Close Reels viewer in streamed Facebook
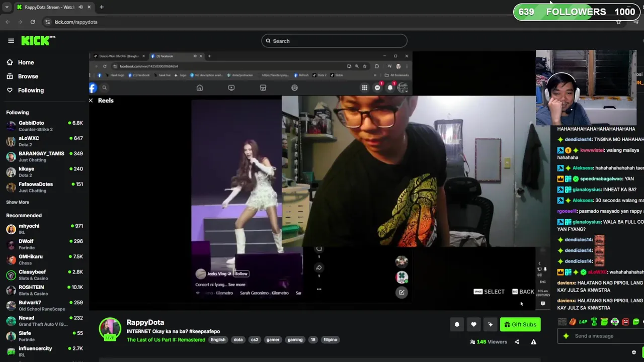Image resolution: width=644 pixels, height=362 pixels. (x=91, y=101)
